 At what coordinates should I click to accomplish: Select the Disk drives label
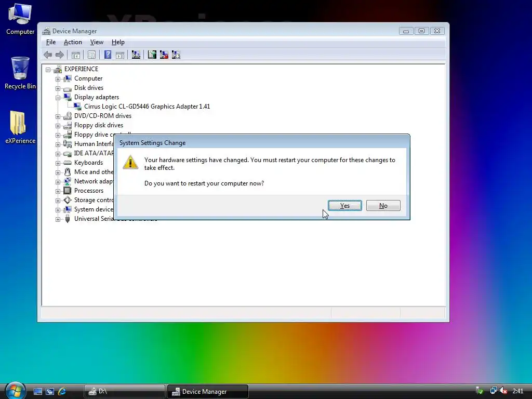tap(89, 88)
